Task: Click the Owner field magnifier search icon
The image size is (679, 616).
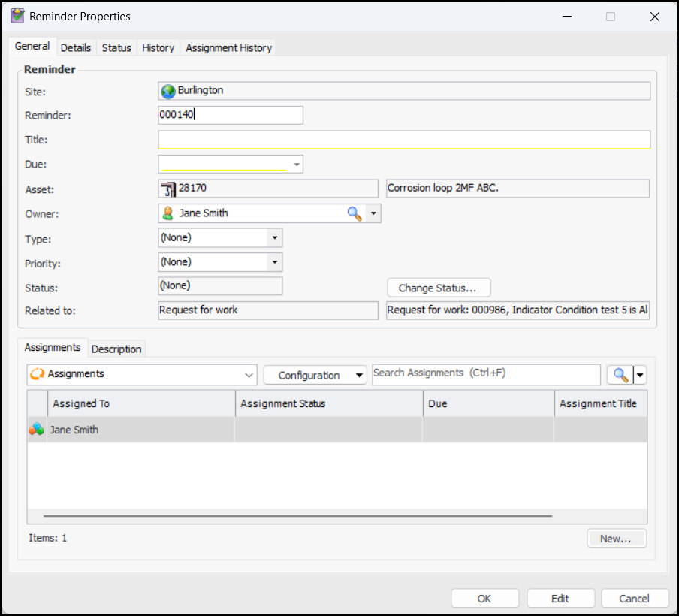Action: point(354,213)
